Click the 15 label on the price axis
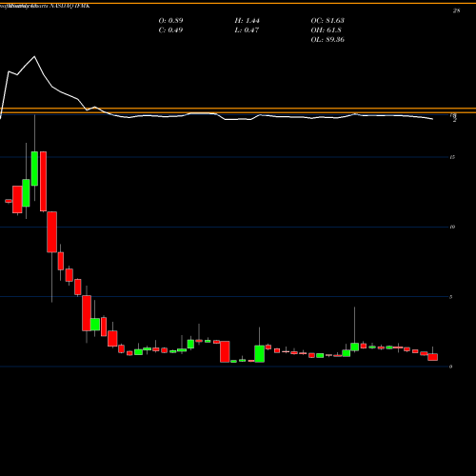Image resolution: width=476 pixels, height=476 pixels. click(452, 157)
